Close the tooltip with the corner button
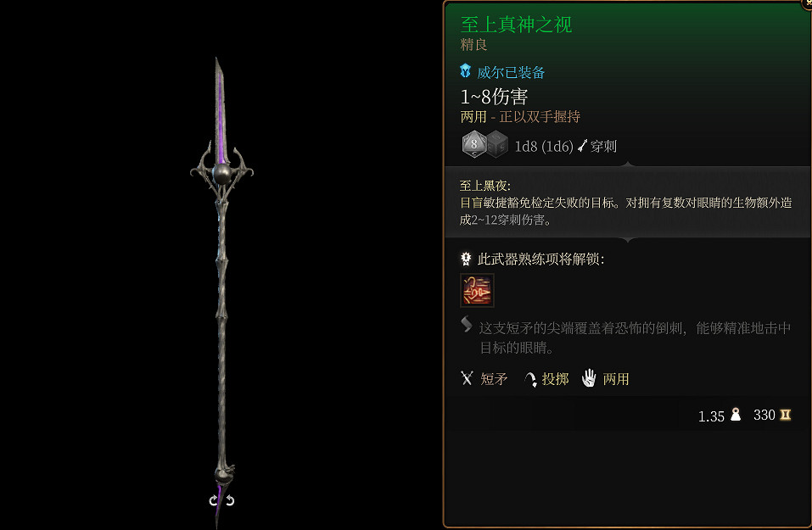The width and height of the screenshot is (812, 530). click(x=808, y=3)
